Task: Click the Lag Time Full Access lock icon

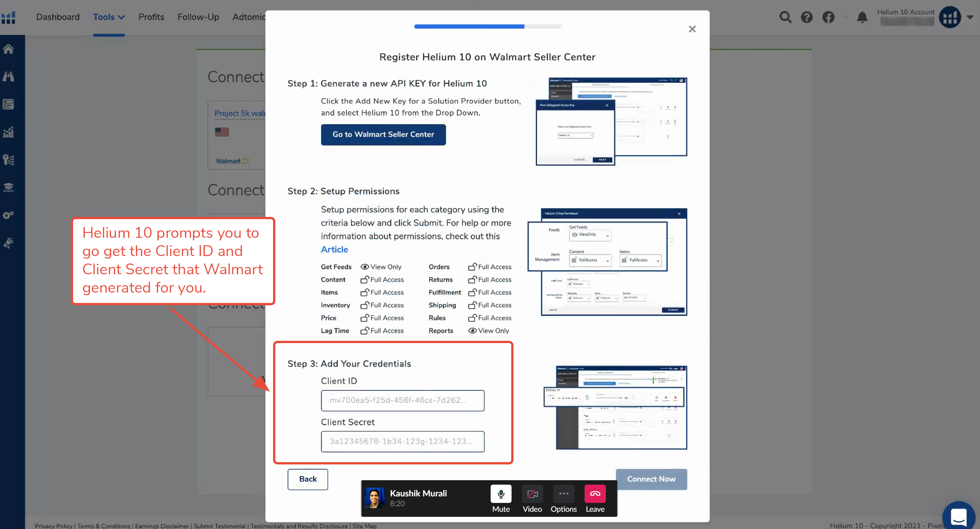Action: pyautogui.click(x=364, y=330)
